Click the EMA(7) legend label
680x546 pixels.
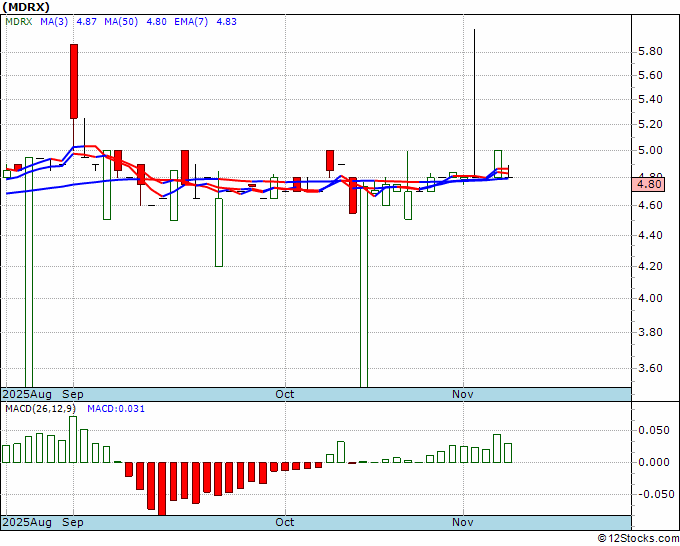click(x=191, y=22)
